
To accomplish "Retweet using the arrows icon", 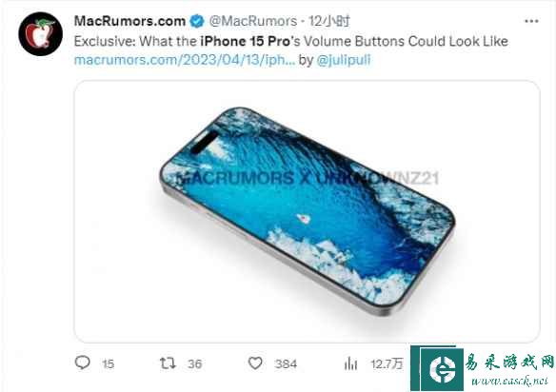I will (x=168, y=363).
